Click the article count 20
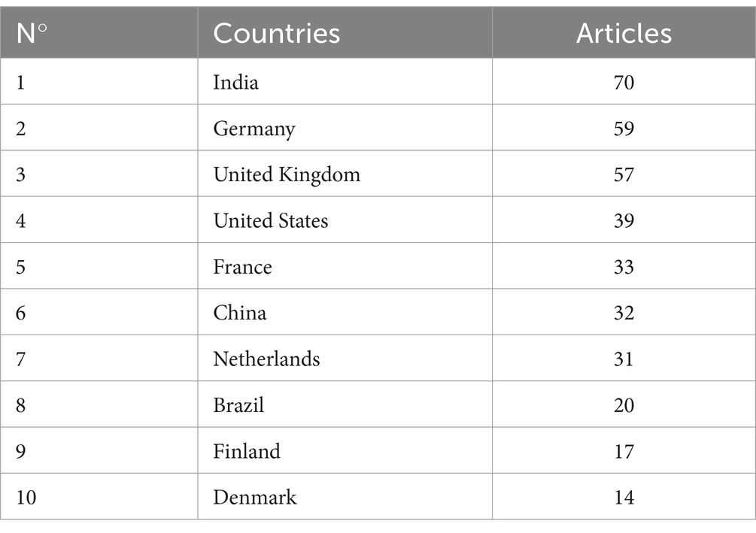 pyautogui.click(x=624, y=405)
